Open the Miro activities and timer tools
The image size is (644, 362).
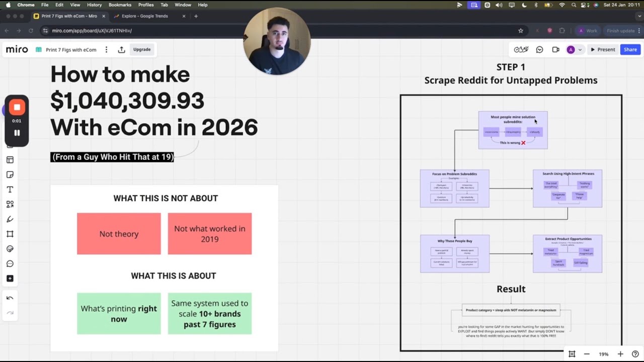click(521, 49)
